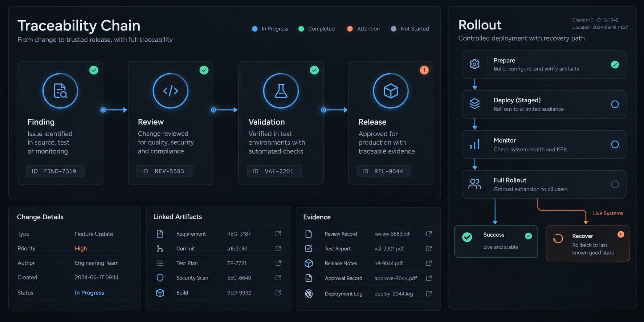Open external link for Test Plan TP-7721

278,263
